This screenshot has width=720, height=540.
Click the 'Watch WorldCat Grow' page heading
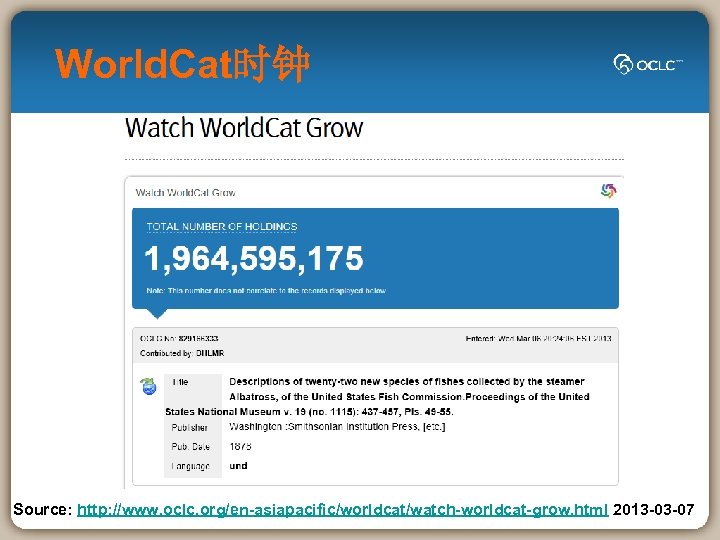(x=244, y=128)
